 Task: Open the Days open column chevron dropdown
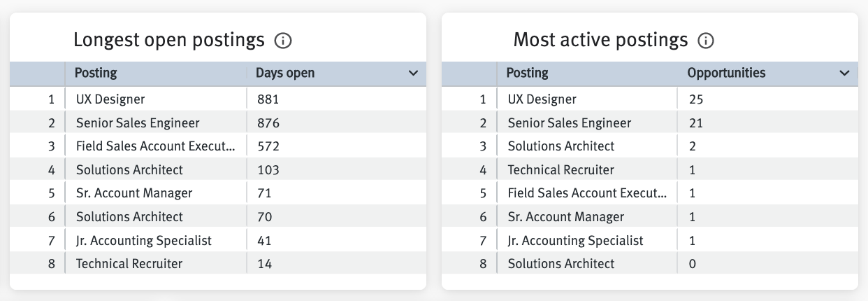pos(413,73)
